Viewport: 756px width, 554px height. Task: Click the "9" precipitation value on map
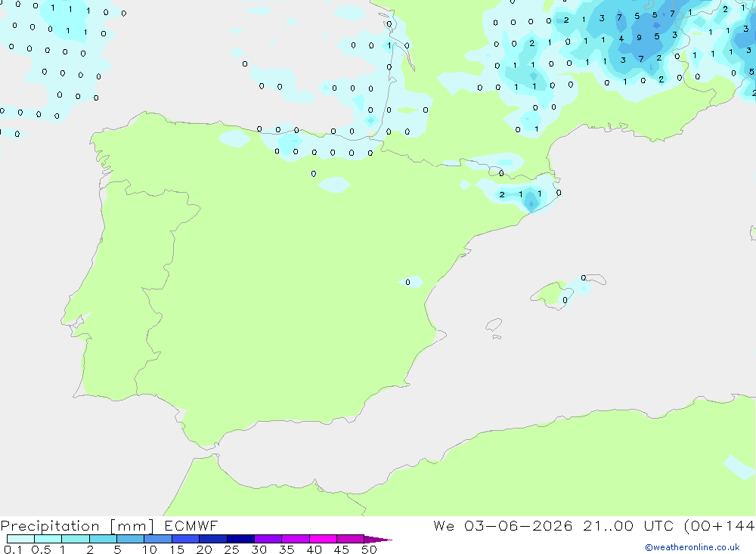(x=639, y=37)
